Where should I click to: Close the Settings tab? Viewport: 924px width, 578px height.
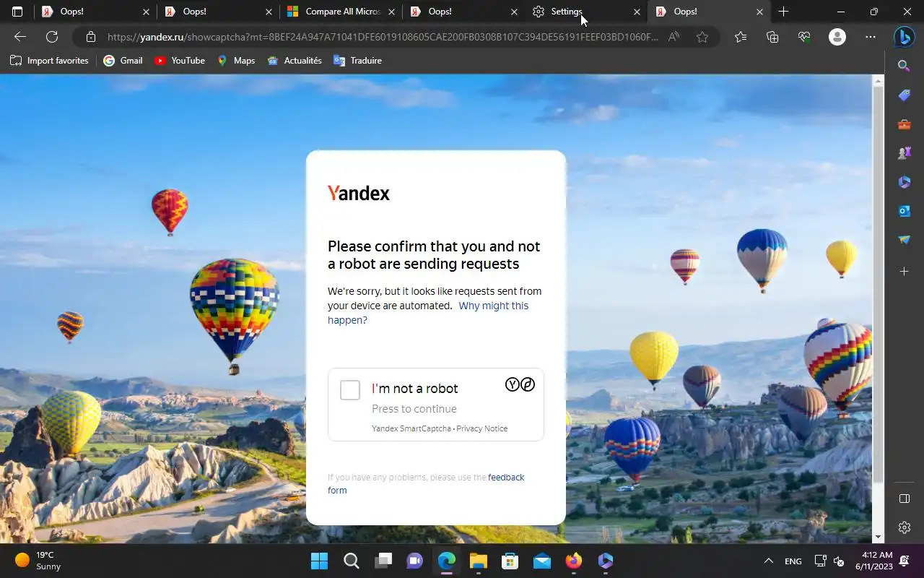coord(637,12)
